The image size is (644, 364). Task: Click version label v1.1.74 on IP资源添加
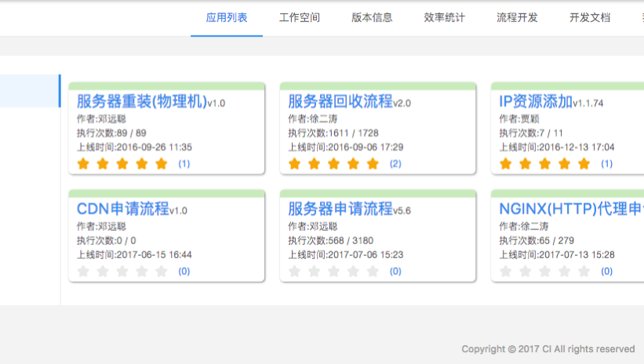click(588, 103)
